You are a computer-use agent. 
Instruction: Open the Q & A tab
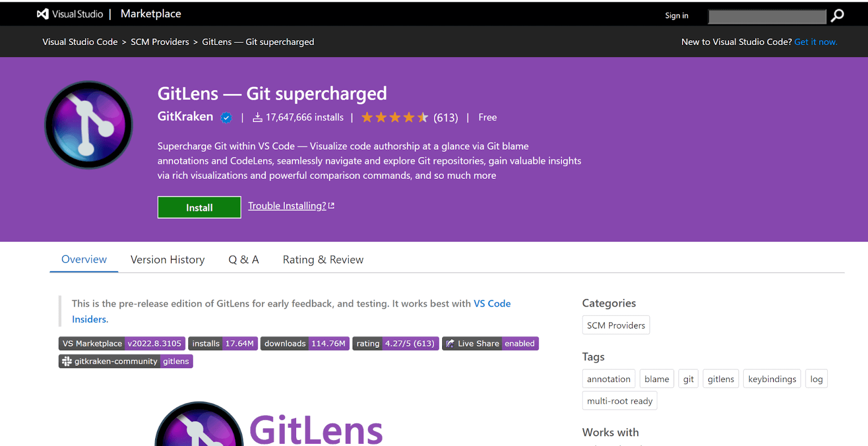[244, 260]
